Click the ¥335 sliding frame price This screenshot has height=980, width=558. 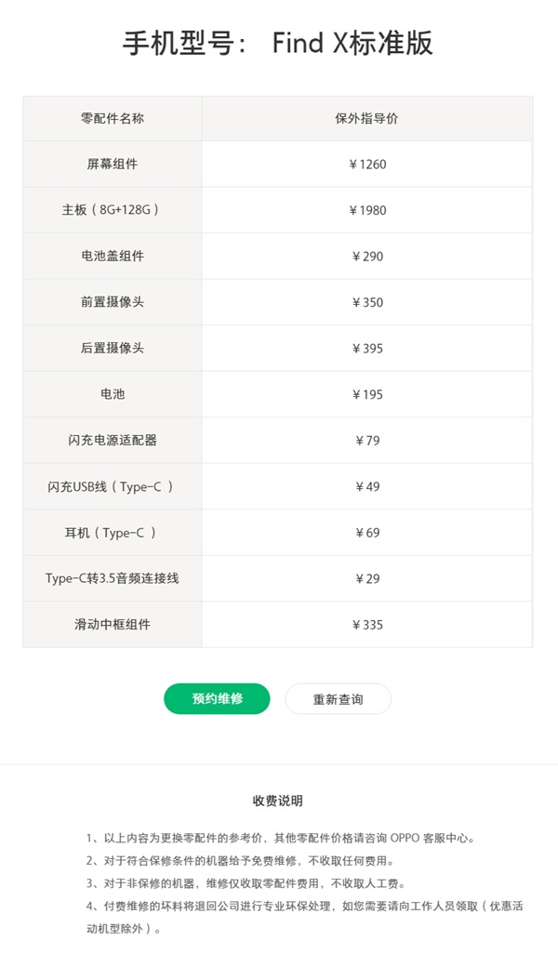[x=367, y=625]
